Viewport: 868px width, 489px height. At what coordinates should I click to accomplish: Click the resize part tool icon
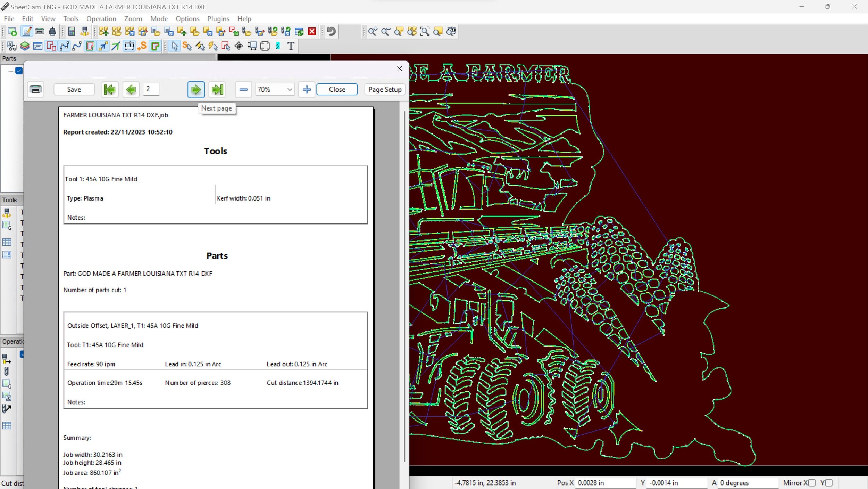tap(252, 46)
